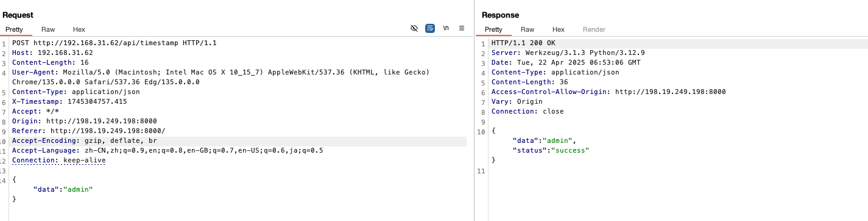Click the Response panel title
The height and width of the screenshot is (221, 868).
click(501, 15)
